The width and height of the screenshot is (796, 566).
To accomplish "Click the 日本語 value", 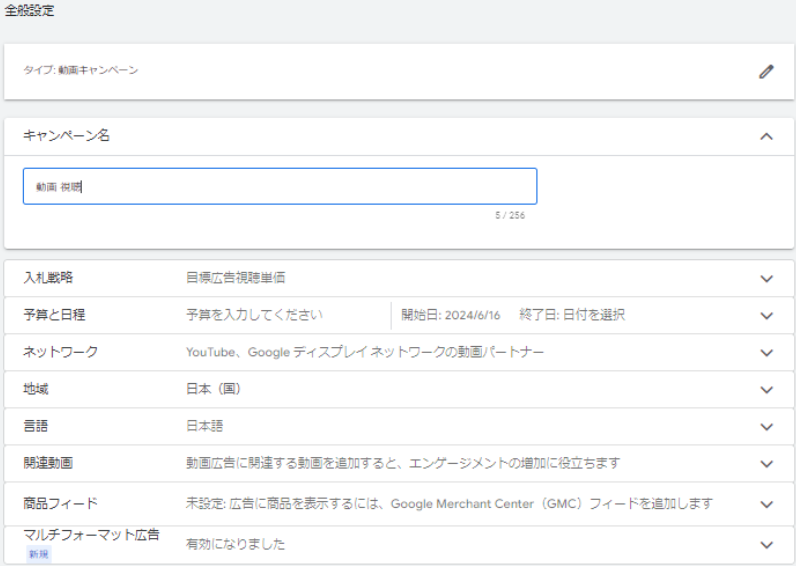I will (x=205, y=426).
